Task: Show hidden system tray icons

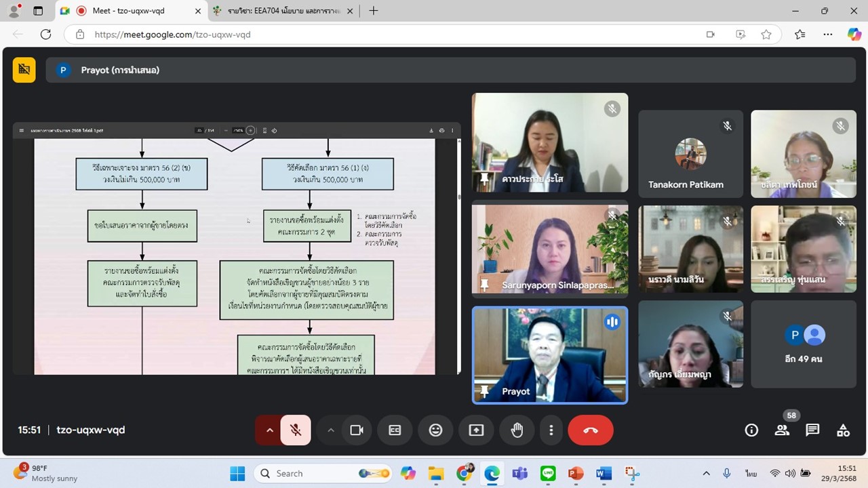Action: [706, 473]
